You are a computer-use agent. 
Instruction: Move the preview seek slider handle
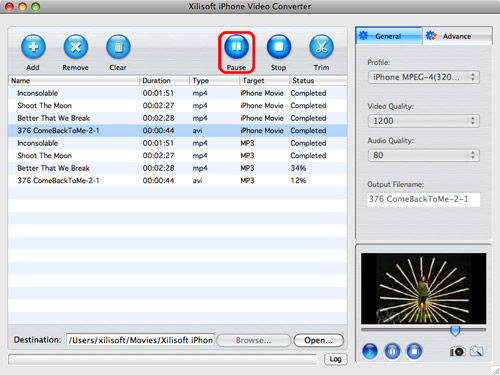coord(455,331)
